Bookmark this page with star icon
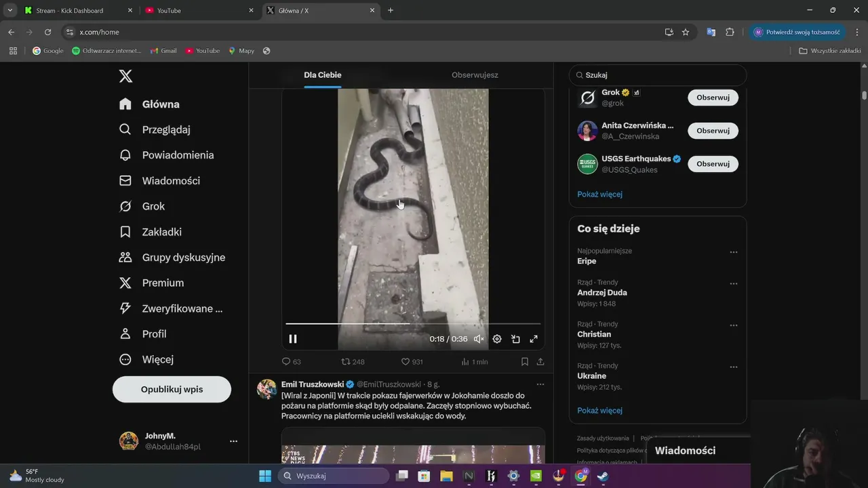The height and width of the screenshot is (488, 868). 686,32
